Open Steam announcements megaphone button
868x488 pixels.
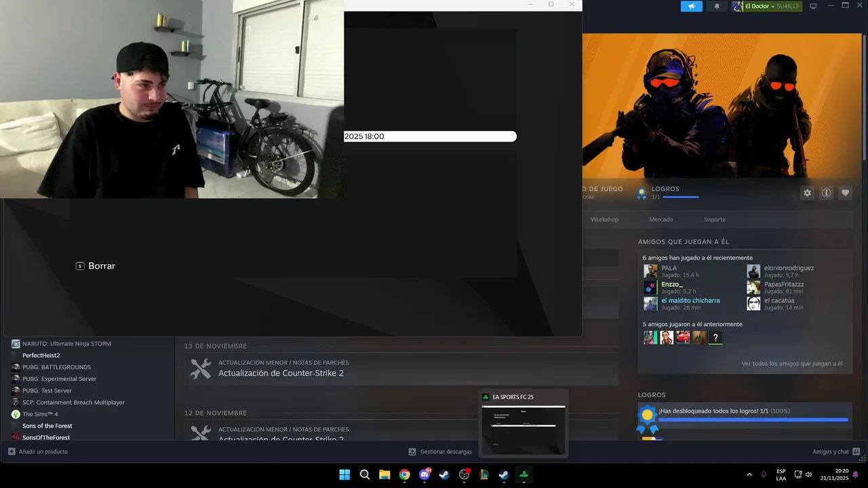[692, 6]
